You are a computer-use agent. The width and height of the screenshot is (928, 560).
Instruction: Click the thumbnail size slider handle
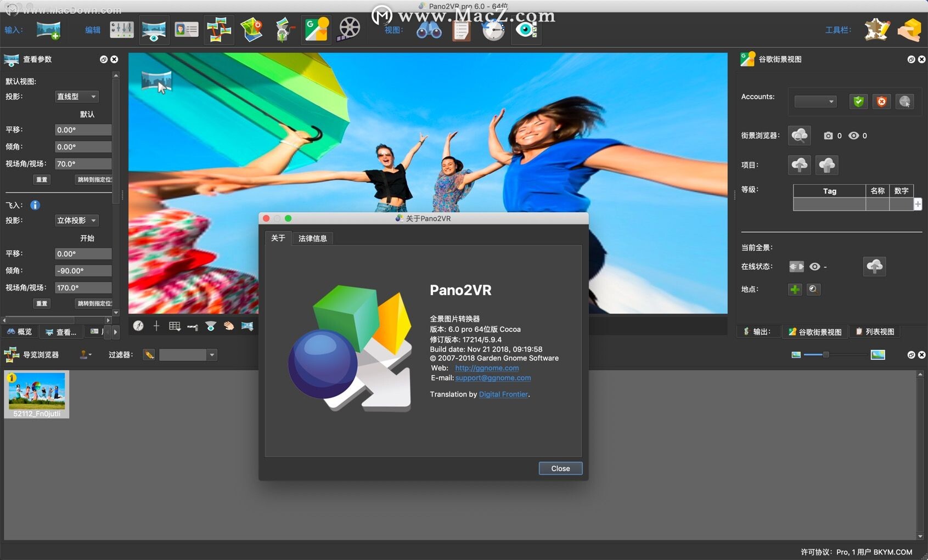tap(825, 355)
